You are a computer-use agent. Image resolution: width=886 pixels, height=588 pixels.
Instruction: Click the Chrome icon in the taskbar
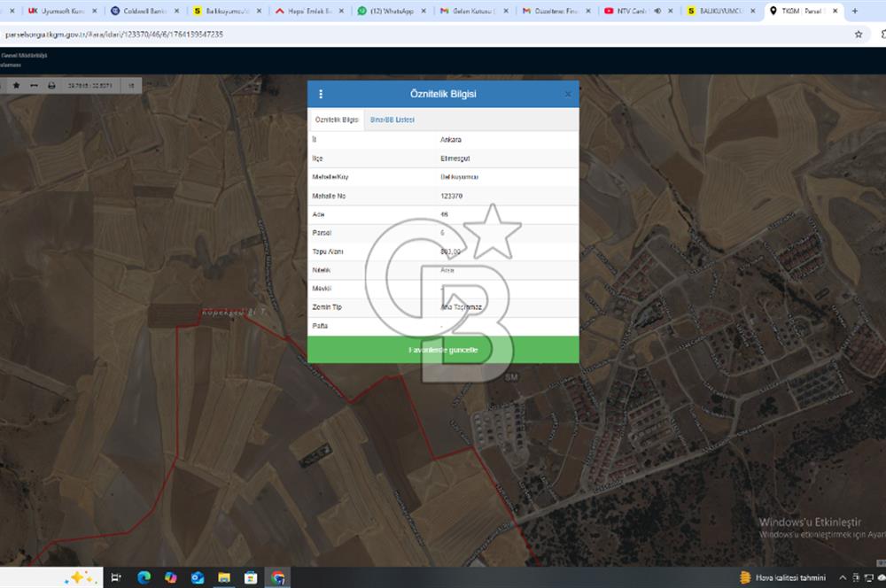[278, 577]
